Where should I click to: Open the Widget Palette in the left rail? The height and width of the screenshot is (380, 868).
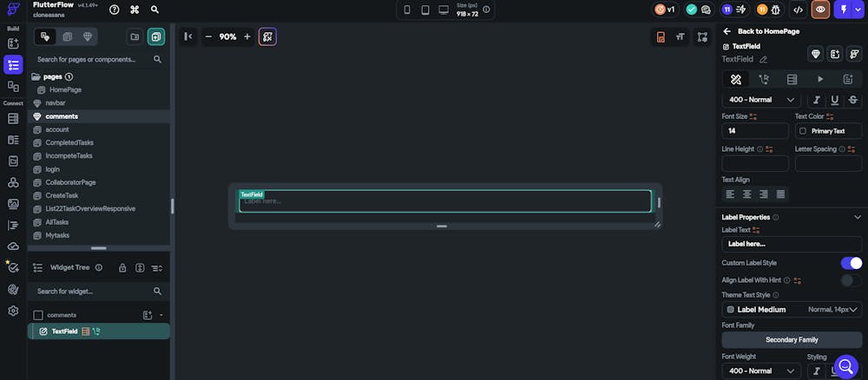click(13, 43)
